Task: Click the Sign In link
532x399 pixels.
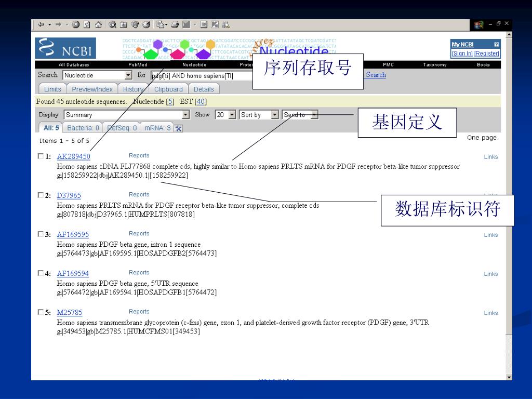Action: 462,54
